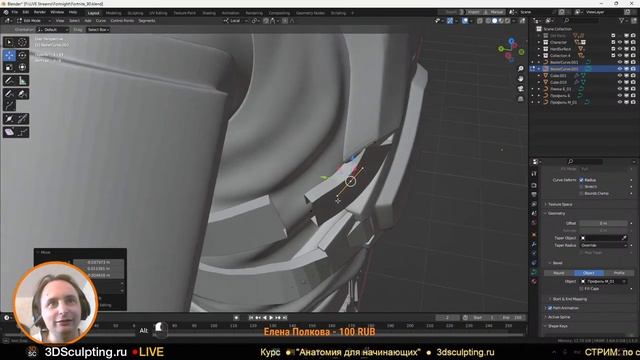Select the Annotate tool
The image size is (640, 360).
[x=9, y=80]
